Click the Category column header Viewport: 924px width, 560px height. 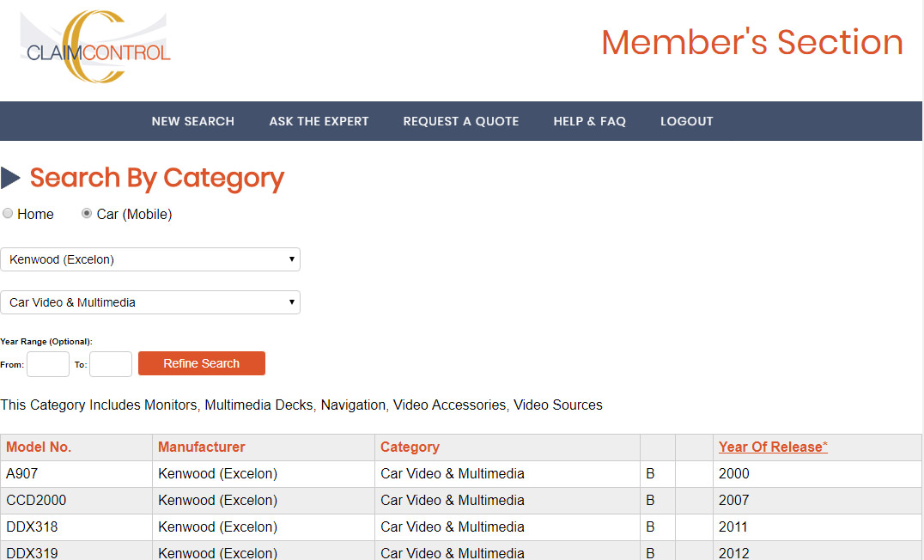click(410, 447)
